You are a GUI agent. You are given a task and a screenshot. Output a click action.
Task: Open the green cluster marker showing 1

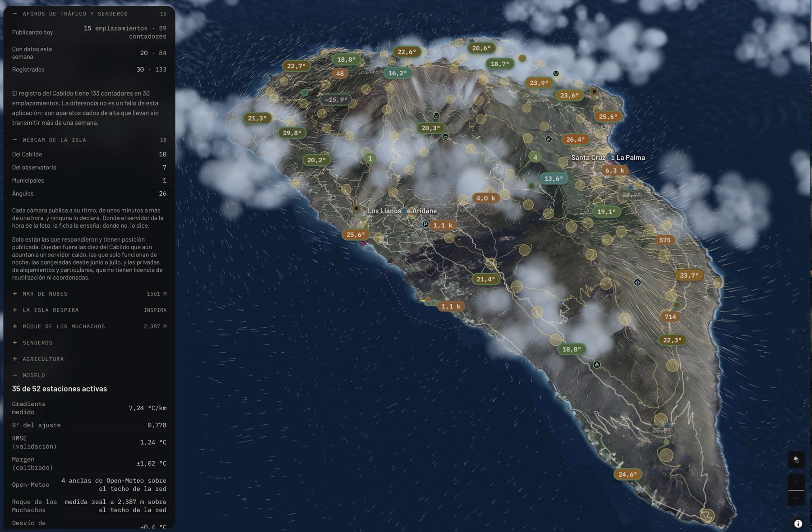(x=370, y=158)
